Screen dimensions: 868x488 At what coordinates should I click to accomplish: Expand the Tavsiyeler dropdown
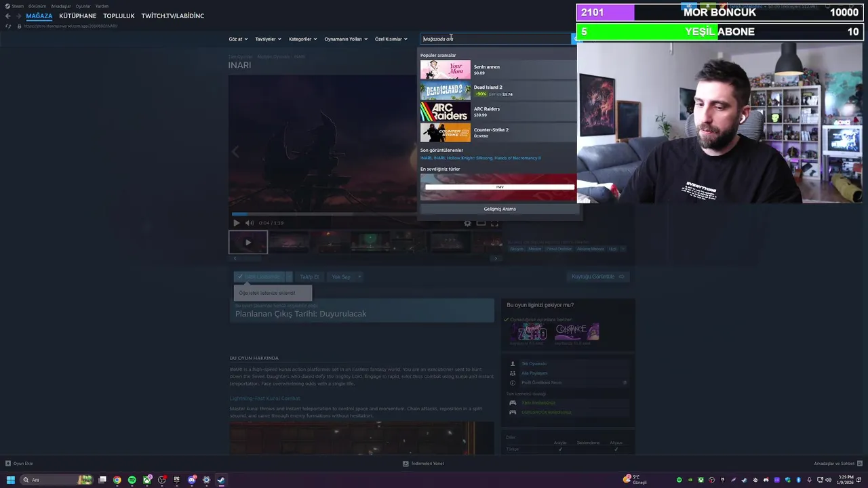pos(268,39)
